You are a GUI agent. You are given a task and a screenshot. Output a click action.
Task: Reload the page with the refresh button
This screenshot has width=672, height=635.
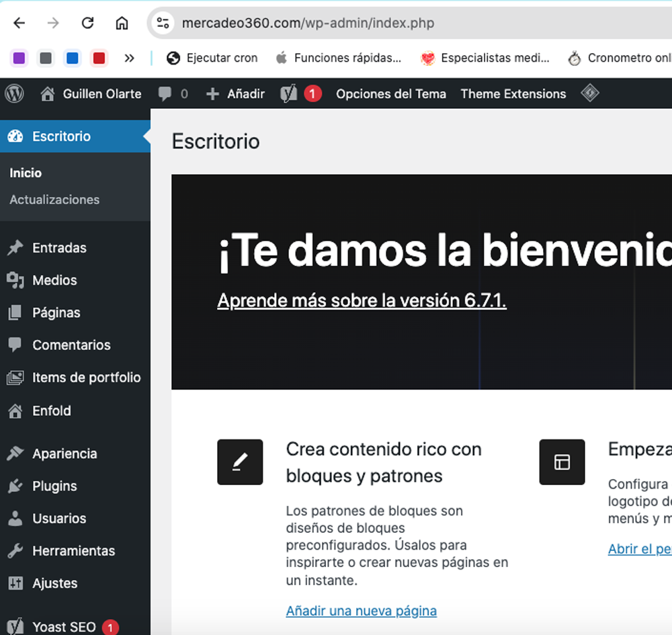[87, 23]
